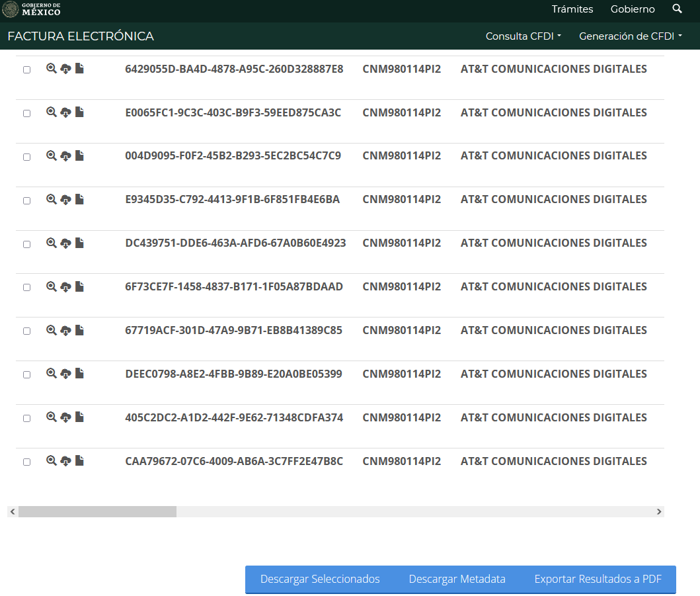View details of 67719ACF-301D-47A9-9B71-EB8B41389C85

pyautogui.click(x=52, y=330)
